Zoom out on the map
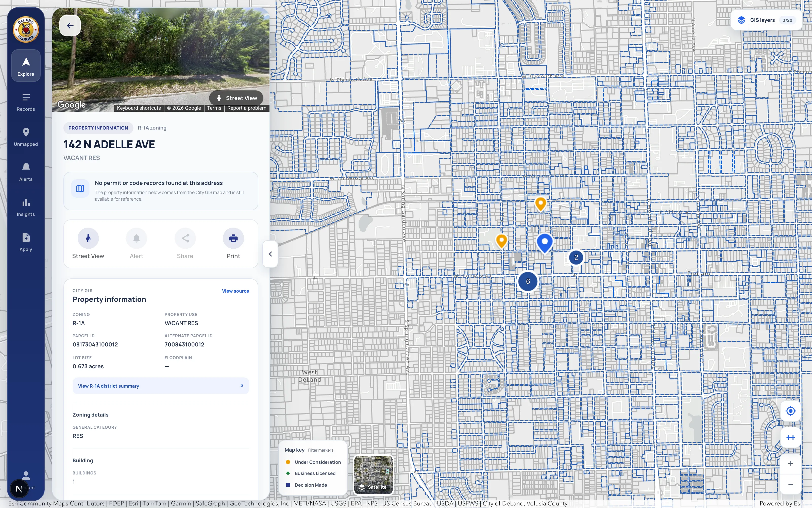The height and width of the screenshot is (508, 812). (791, 484)
